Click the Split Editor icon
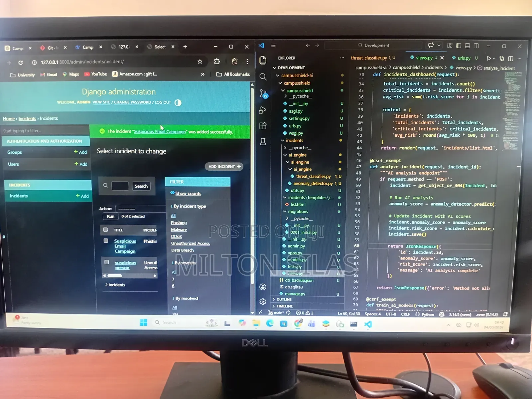Screen dimensions: 532x399 tap(511, 59)
